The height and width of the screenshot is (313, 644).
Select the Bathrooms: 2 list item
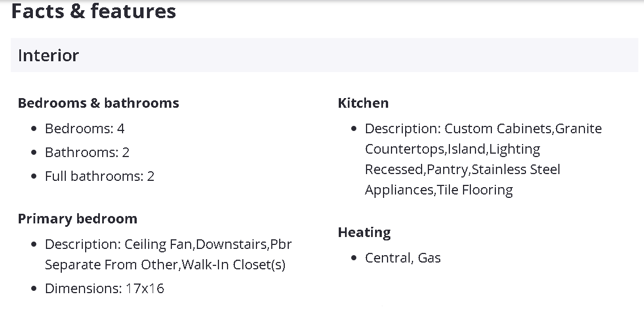pyautogui.click(x=87, y=153)
